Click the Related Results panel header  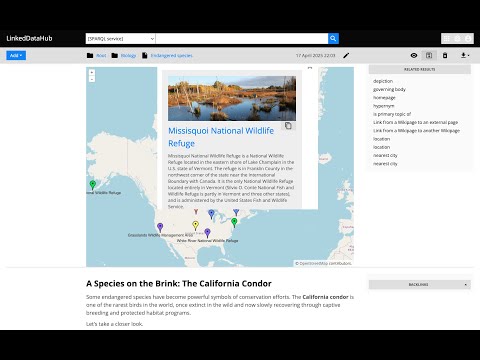coord(420,69)
